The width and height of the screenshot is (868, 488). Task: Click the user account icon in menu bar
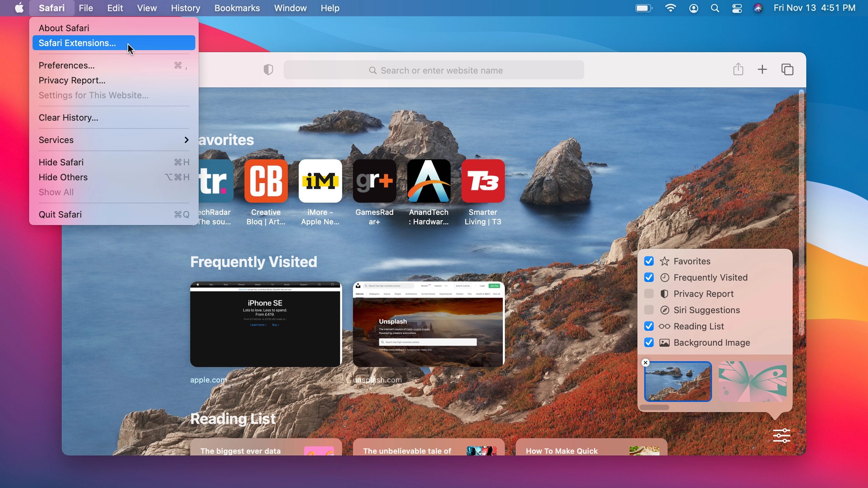694,8
